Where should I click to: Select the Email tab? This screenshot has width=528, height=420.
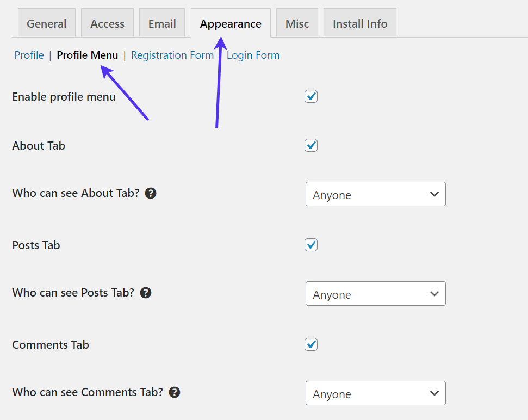click(x=161, y=23)
